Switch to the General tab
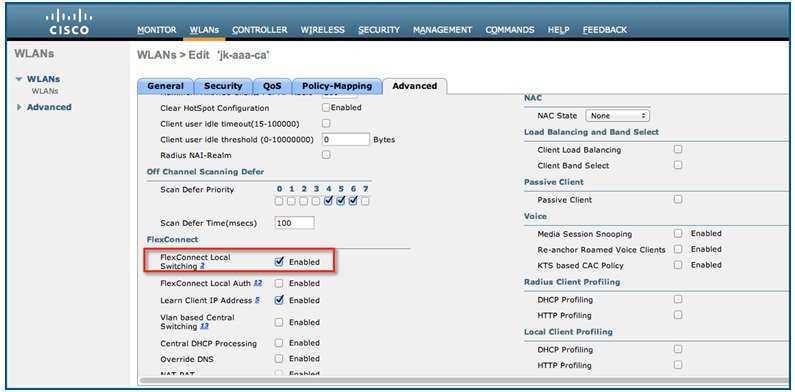This screenshot has width=795, height=392. (x=165, y=86)
